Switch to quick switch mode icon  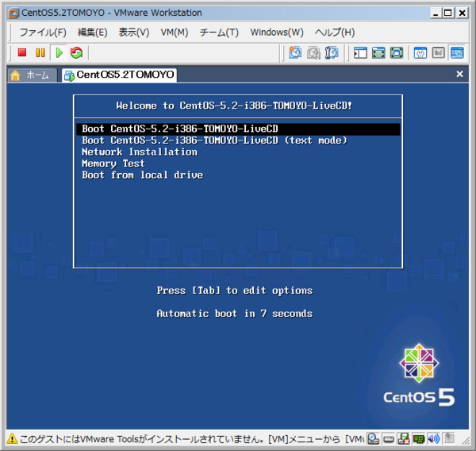pos(397,53)
